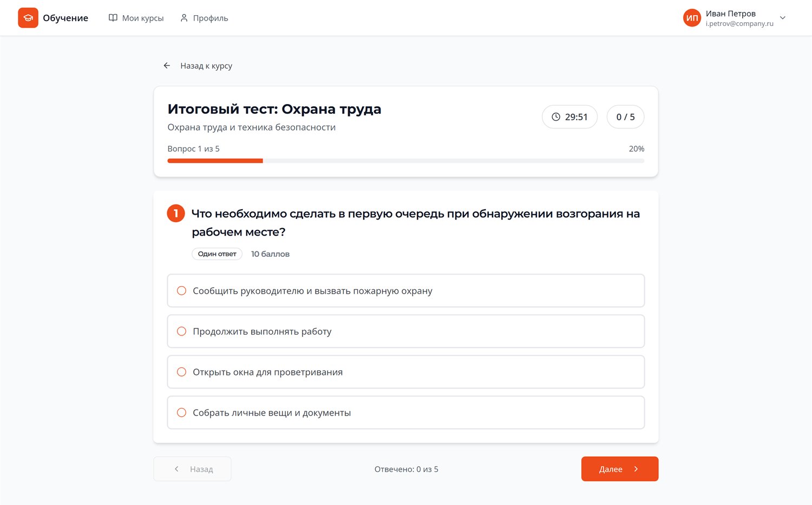Click the disabled Назад button
Screen dimensions: 812x505
(x=193, y=469)
